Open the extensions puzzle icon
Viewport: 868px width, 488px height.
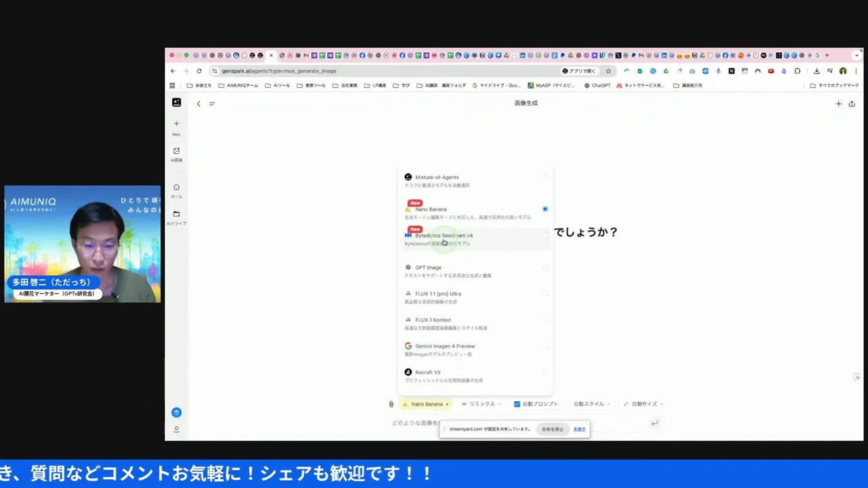[797, 70]
